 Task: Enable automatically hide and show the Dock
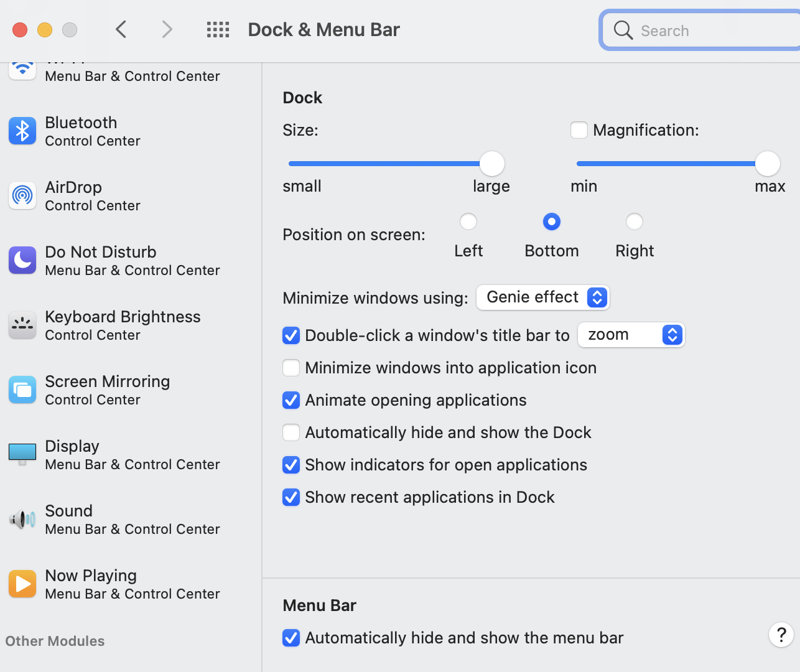(291, 432)
